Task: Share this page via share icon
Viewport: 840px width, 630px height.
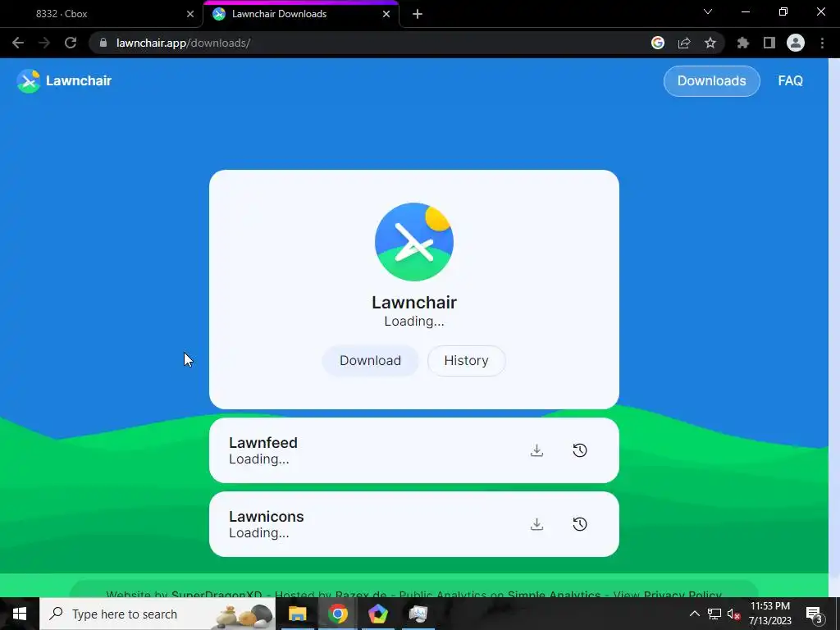Action: (684, 43)
